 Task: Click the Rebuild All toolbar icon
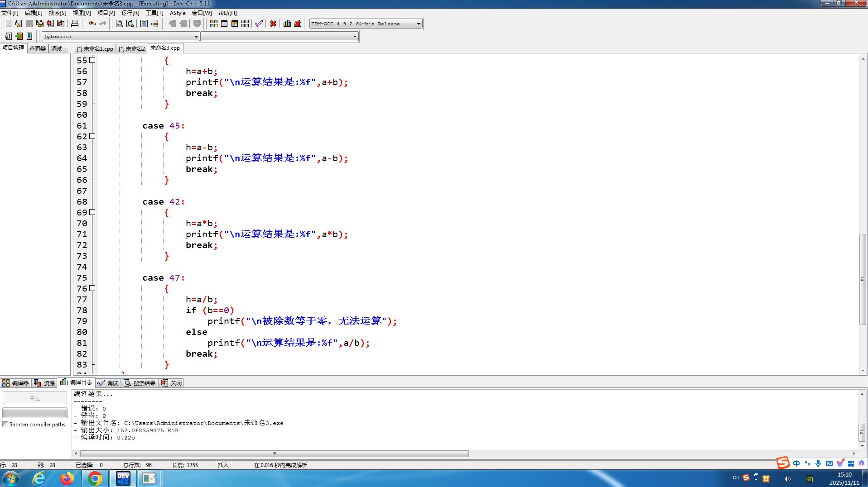[x=245, y=24]
